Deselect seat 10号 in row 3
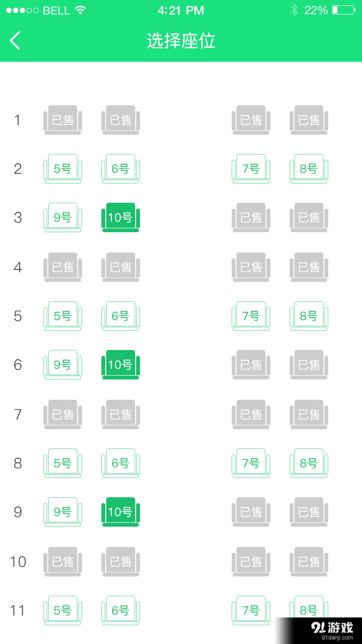362x644 pixels. pos(121,217)
